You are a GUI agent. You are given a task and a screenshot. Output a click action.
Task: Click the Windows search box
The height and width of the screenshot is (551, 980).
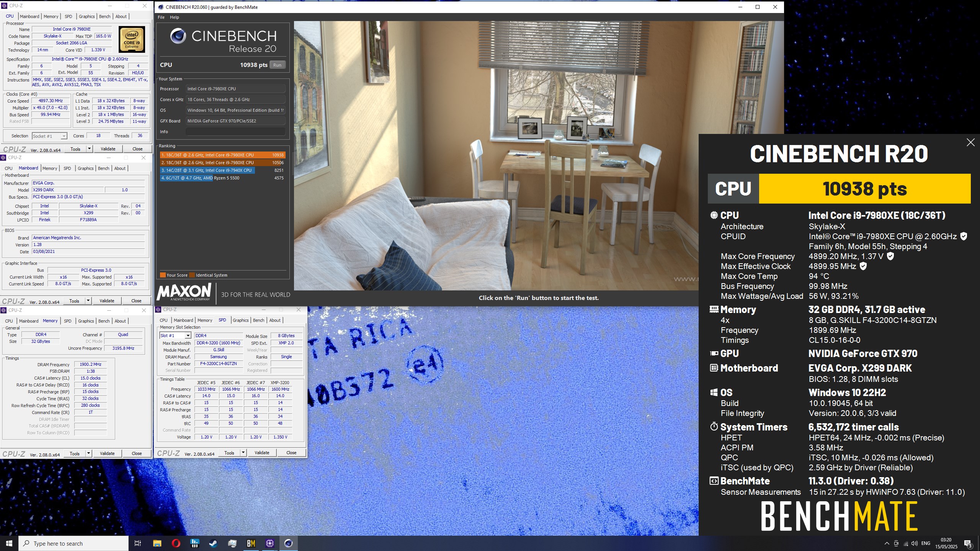pos(73,543)
